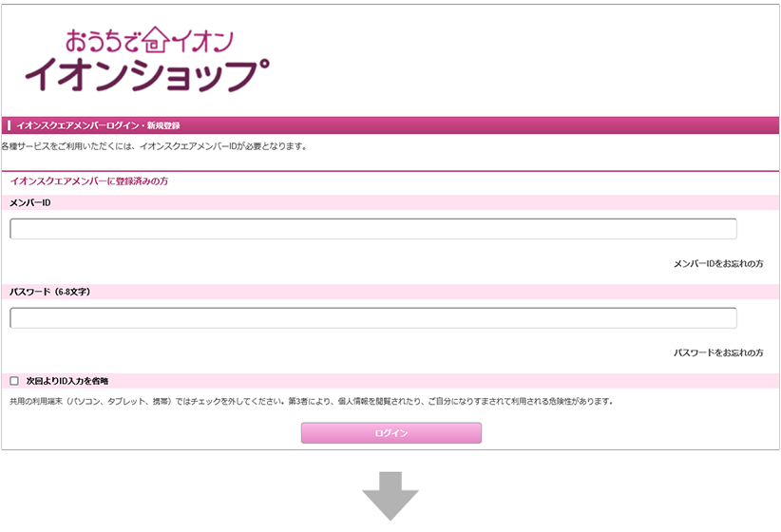This screenshot has height=532, width=781.
Task: Open the メンバーIDをお忘れの方 link
Action: [x=718, y=263]
